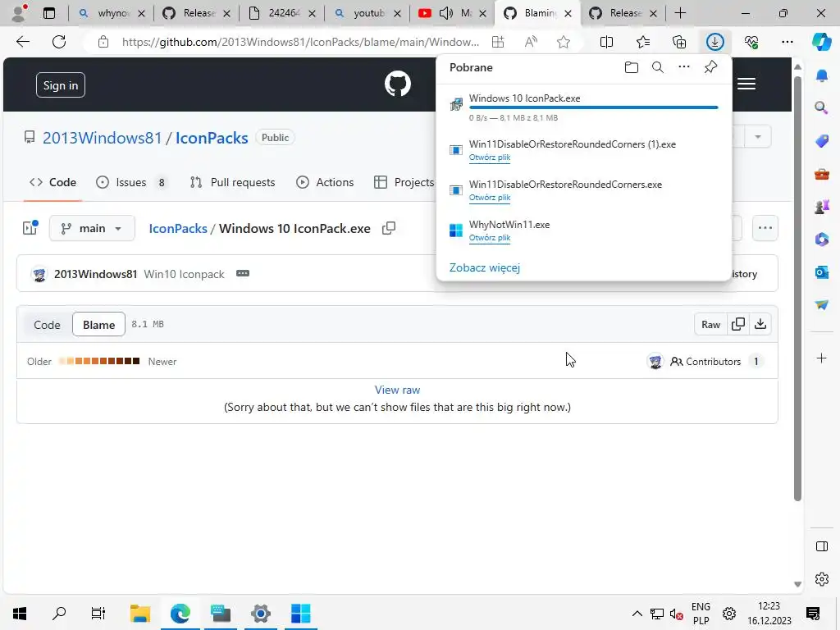Switch to Pull requests tab

pos(232,183)
